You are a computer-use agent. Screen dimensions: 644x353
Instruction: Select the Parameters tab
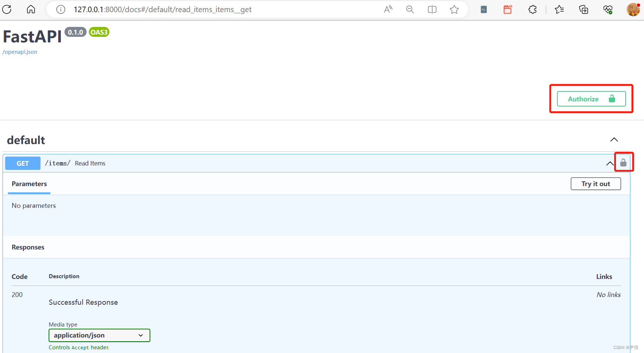[29, 184]
